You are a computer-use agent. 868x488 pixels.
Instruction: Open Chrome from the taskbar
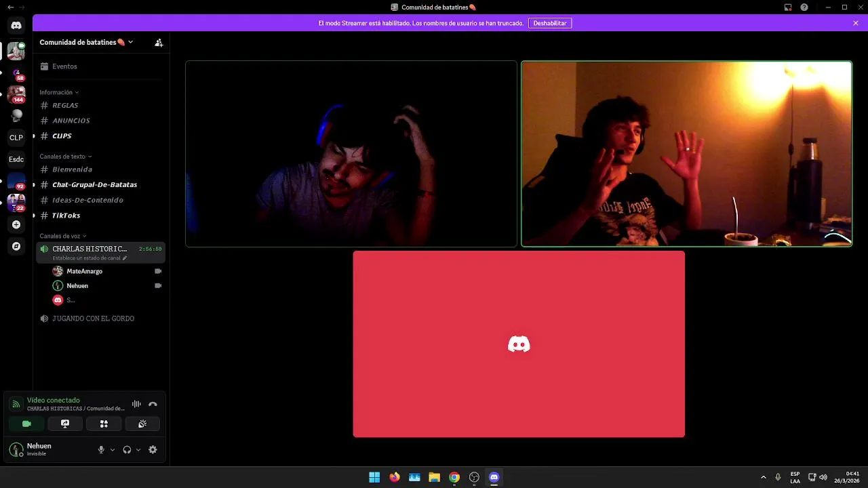click(x=454, y=477)
